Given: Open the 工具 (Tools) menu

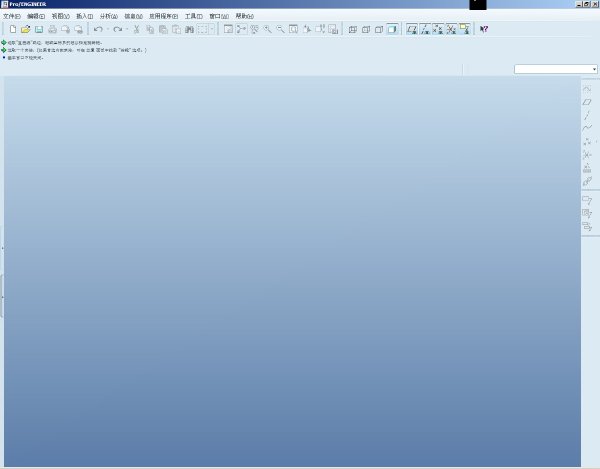Looking at the screenshot, I should tap(194, 16).
